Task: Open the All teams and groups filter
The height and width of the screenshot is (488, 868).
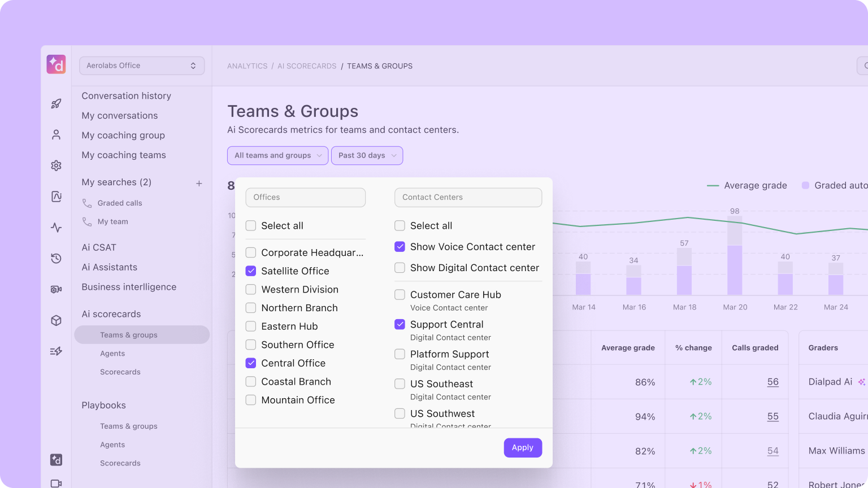Action: click(x=277, y=155)
